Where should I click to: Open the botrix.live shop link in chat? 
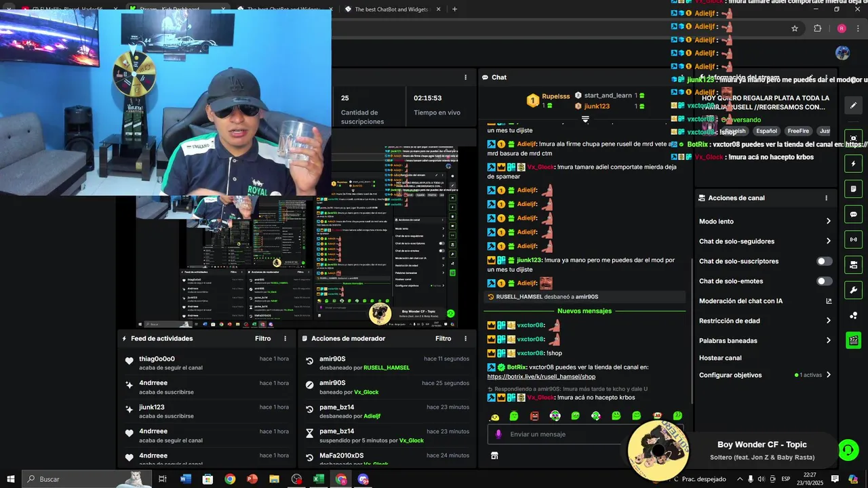pos(541,377)
